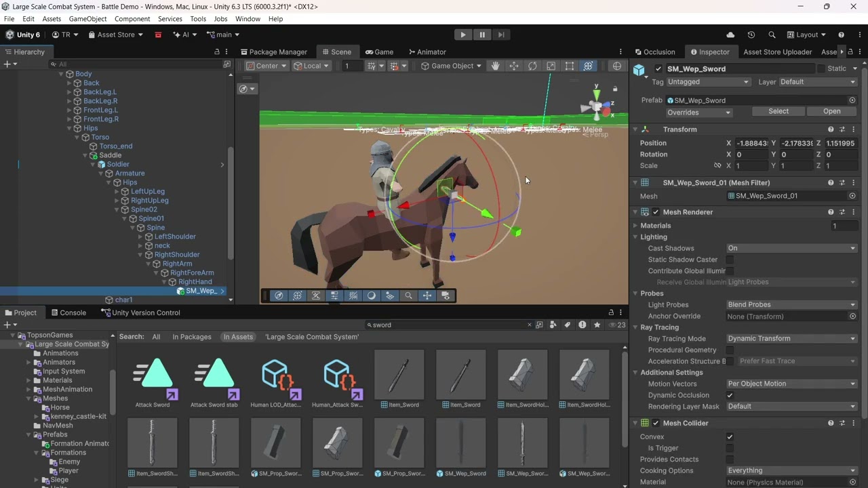
Task: Click the scene orientation gizmo
Action: tap(597, 106)
